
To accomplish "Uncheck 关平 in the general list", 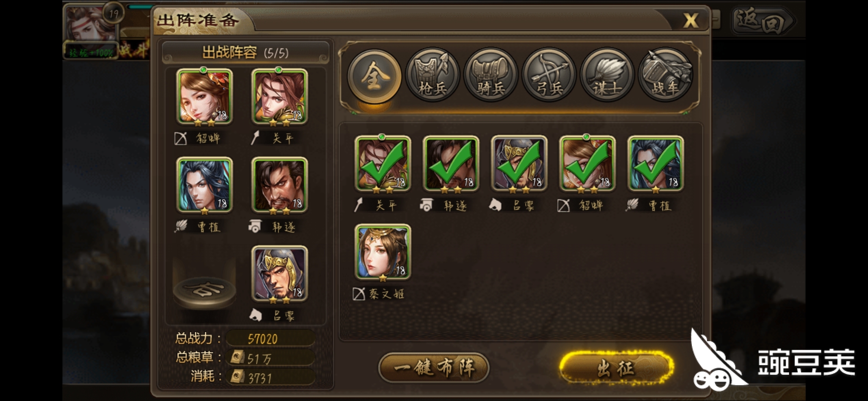I will click(x=383, y=164).
